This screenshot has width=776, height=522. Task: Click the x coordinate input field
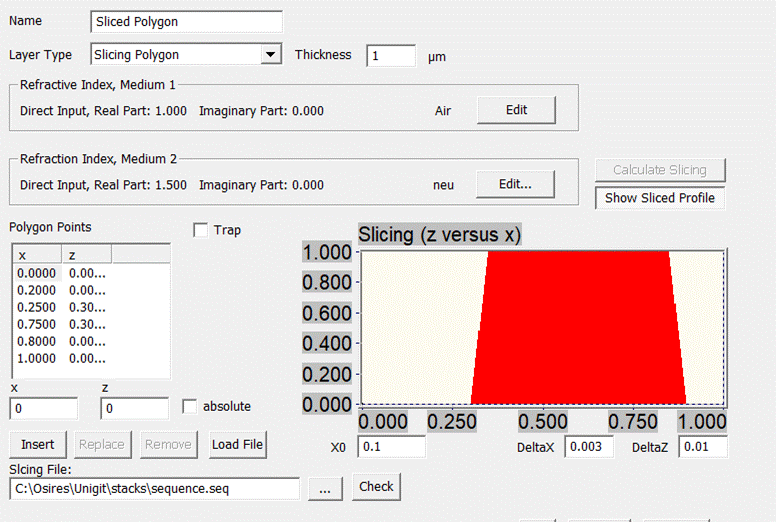(44, 408)
